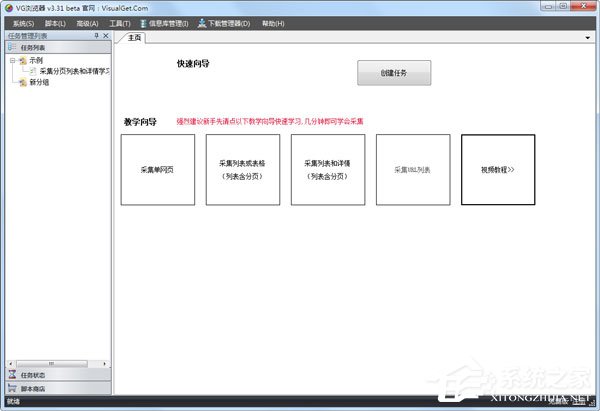The image size is (600, 411).
Task: Pin the 任务管理列表 panel with pushpin
Action: tap(96, 35)
